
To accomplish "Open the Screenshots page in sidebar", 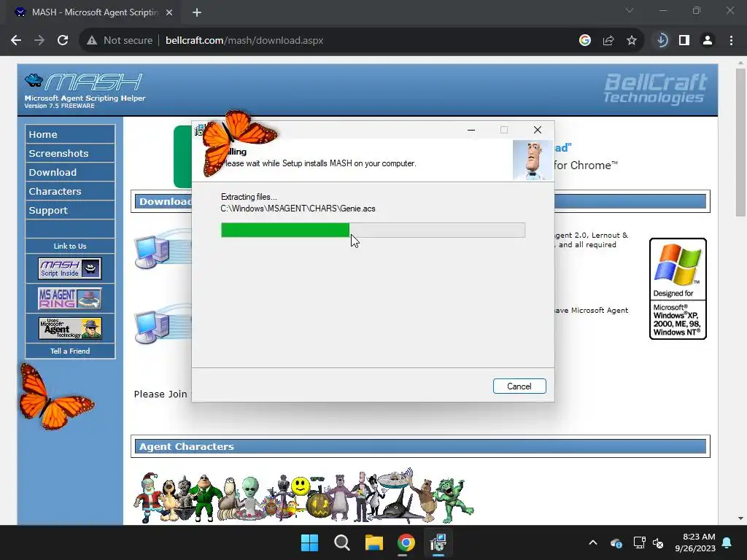I will tap(70, 153).
